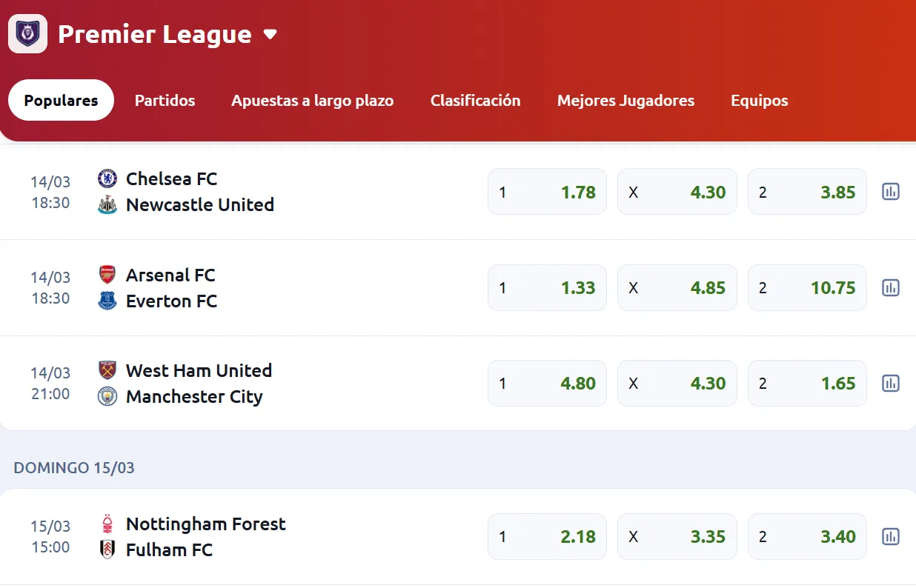Open statistics icon for Chelsea vs Newcastle
Viewport: 916px width, 588px height.
[890, 192]
